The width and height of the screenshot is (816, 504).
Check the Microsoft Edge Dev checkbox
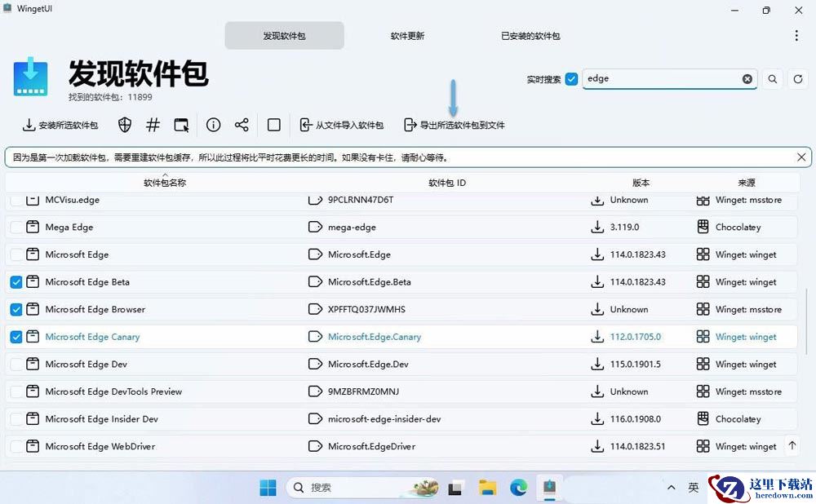[16, 364]
